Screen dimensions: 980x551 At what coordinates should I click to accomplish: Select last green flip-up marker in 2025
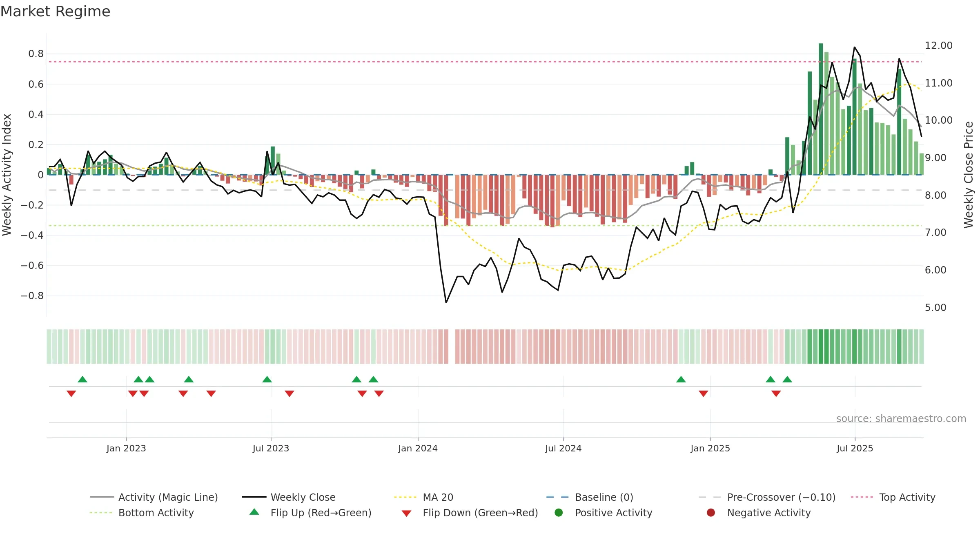[787, 379]
